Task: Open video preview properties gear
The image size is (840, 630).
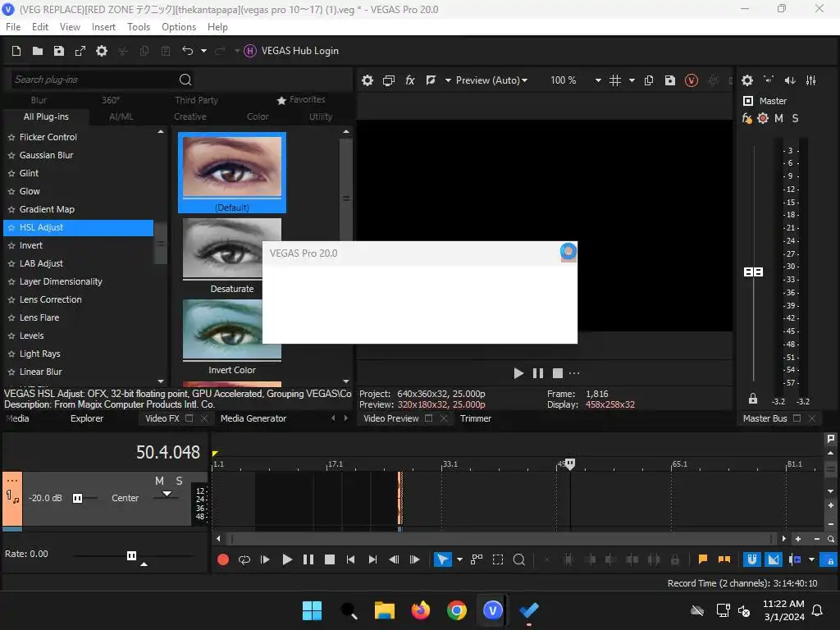Action: tap(367, 80)
